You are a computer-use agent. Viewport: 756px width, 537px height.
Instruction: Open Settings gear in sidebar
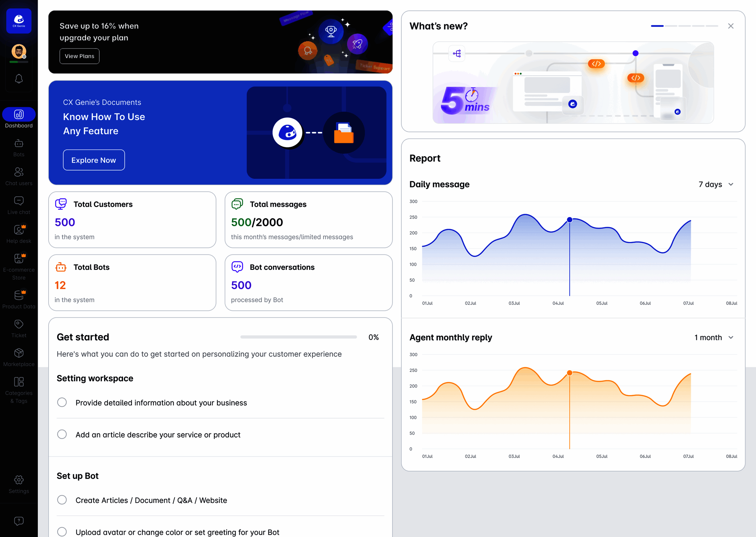point(19,484)
